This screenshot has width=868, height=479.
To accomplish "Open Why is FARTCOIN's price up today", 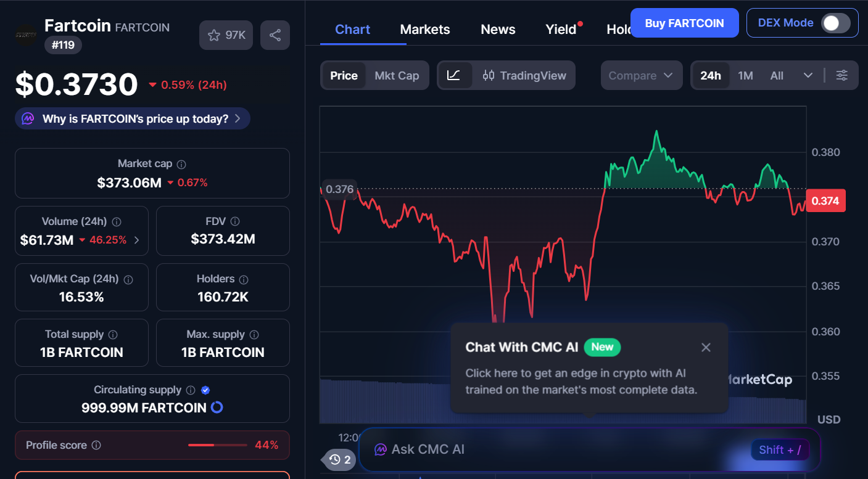I will point(131,118).
